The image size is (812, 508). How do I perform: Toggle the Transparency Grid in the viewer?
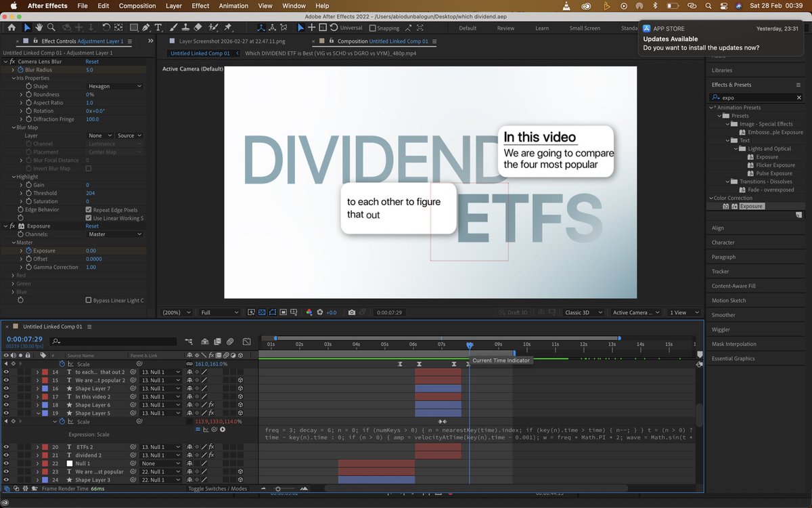261,312
